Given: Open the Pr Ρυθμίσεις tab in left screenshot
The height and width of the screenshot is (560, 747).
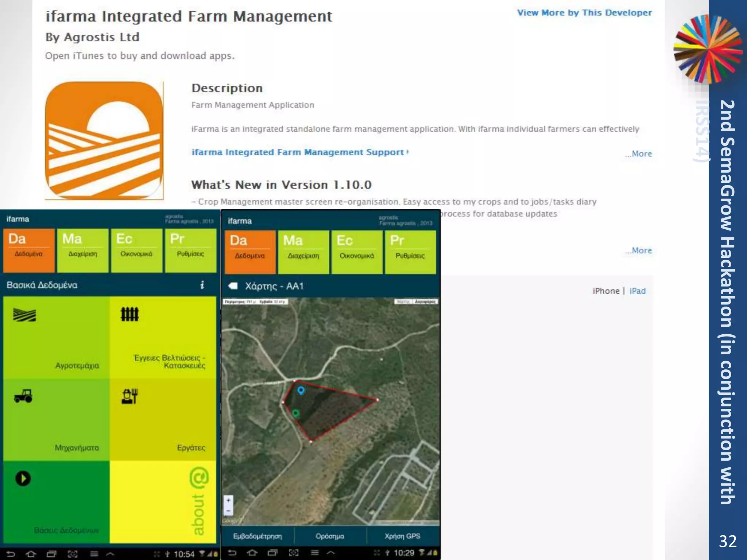Looking at the screenshot, I should [190, 250].
